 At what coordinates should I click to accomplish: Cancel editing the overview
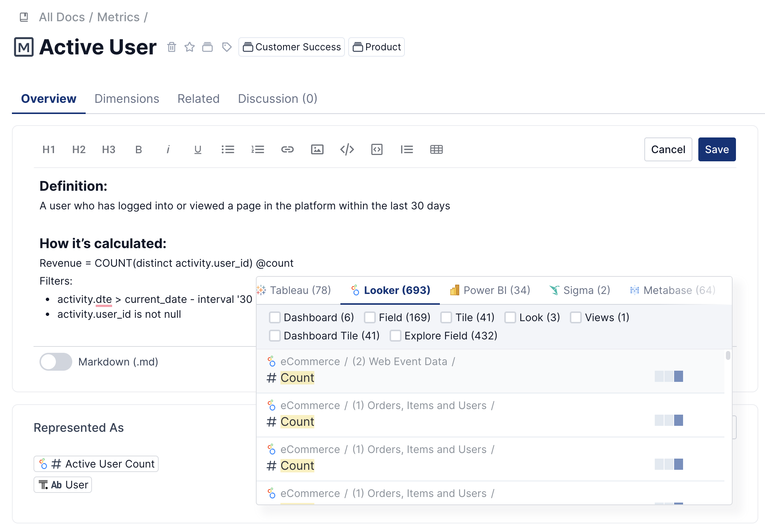pos(668,149)
